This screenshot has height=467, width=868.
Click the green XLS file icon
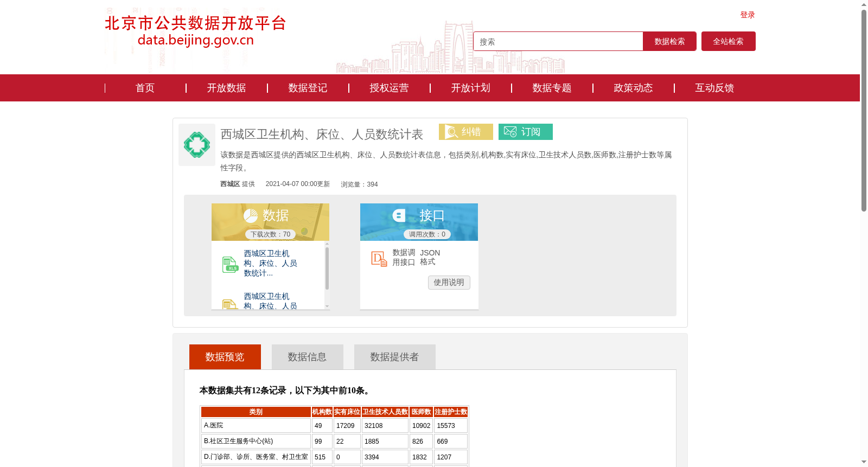[x=230, y=265]
